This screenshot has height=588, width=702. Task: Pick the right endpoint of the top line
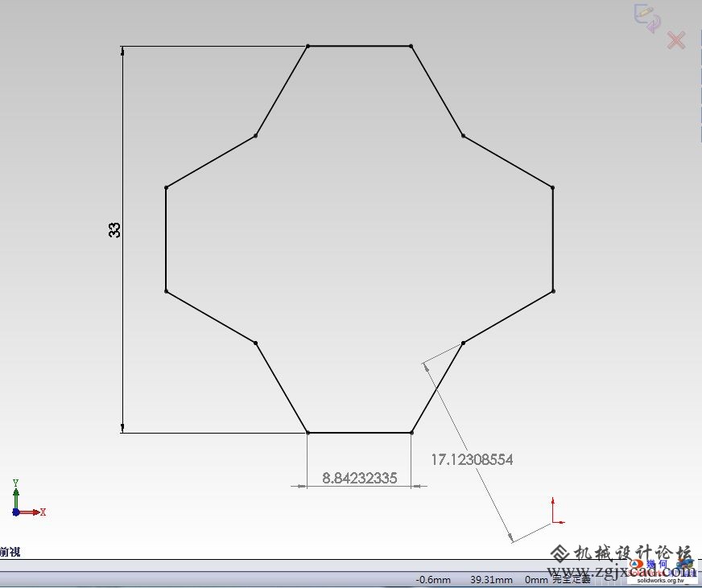tap(411, 46)
